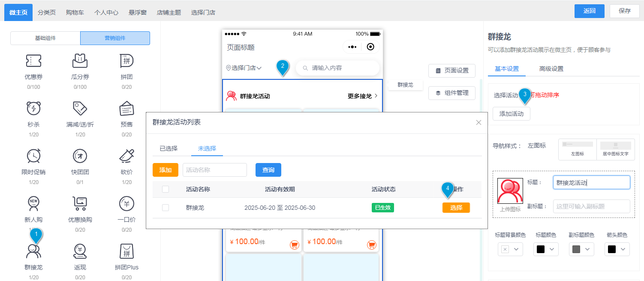The width and height of the screenshot is (644, 281).
Task: Click the circular record icon in phone header
Action: (371, 47)
